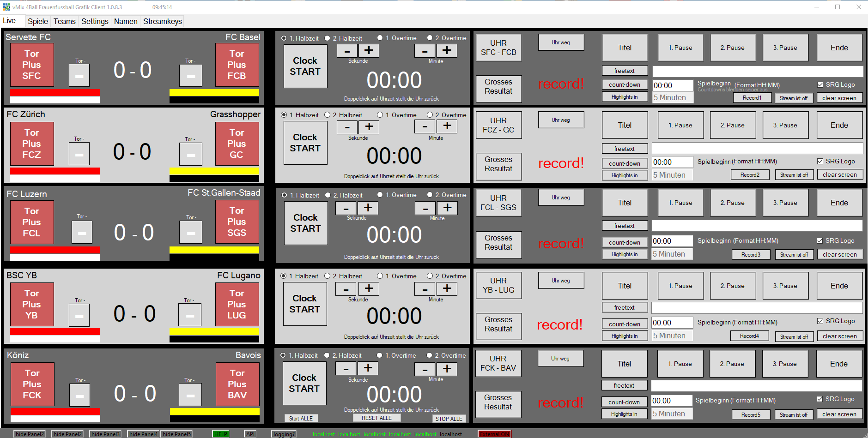The width and height of the screenshot is (868, 438).
Task: Decrease seconds on FC Luzern match clock
Action: tap(346, 208)
